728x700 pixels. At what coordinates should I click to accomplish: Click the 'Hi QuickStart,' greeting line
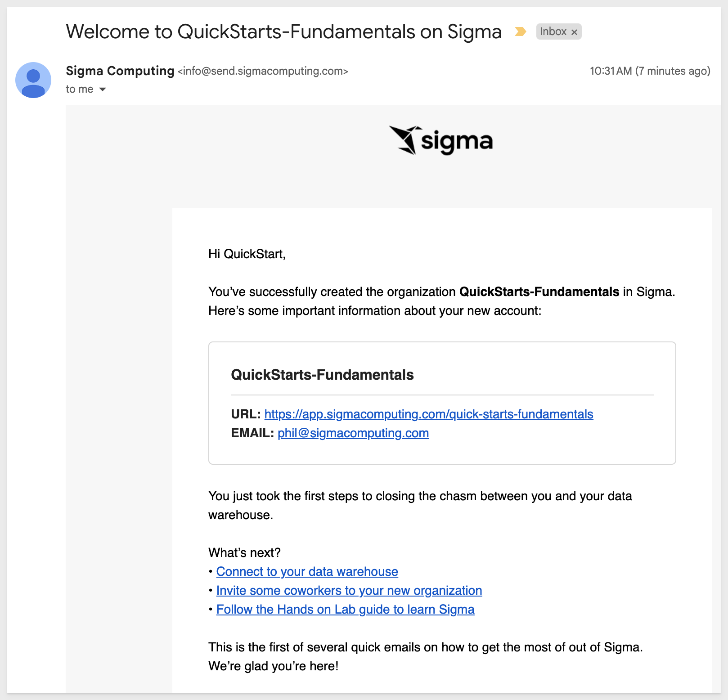(x=247, y=254)
